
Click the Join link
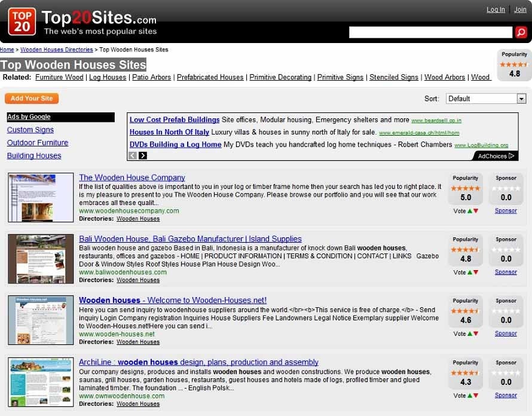pyautogui.click(x=520, y=10)
